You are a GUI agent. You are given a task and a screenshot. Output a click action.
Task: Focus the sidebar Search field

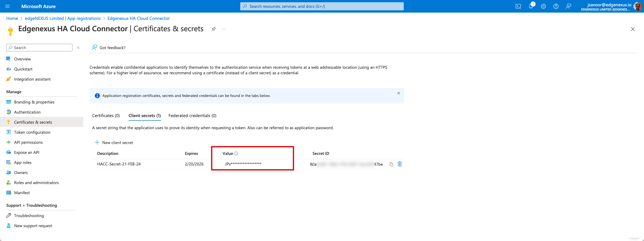pyautogui.click(x=39, y=48)
